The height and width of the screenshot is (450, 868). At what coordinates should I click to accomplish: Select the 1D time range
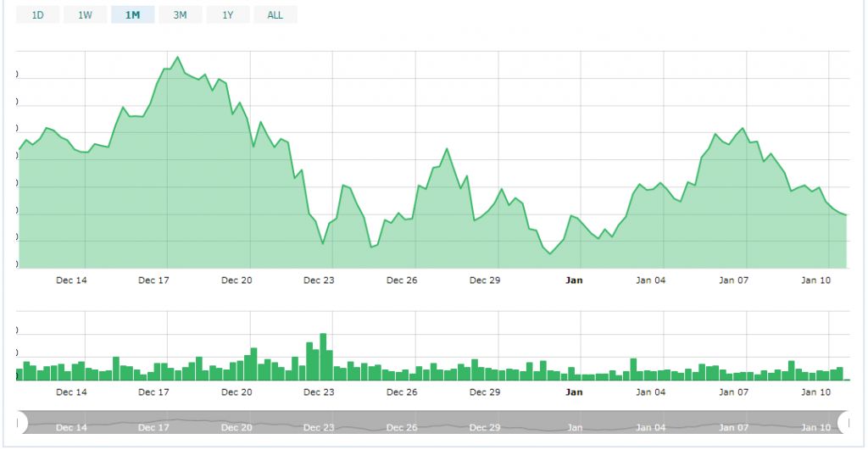[x=37, y=14]
